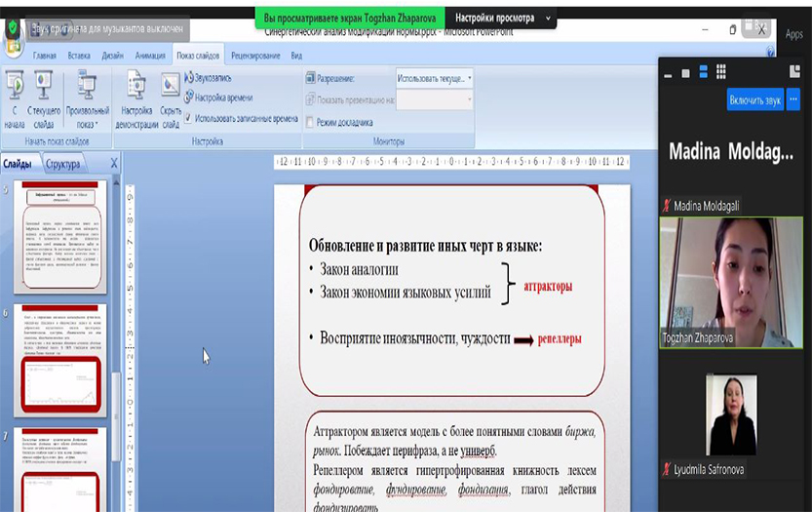Image resolution: width=812 pixels, height=512 pixels.
Task: Toggle 'Использовать записанные времена' checkbox
Action: pos(188,119)
